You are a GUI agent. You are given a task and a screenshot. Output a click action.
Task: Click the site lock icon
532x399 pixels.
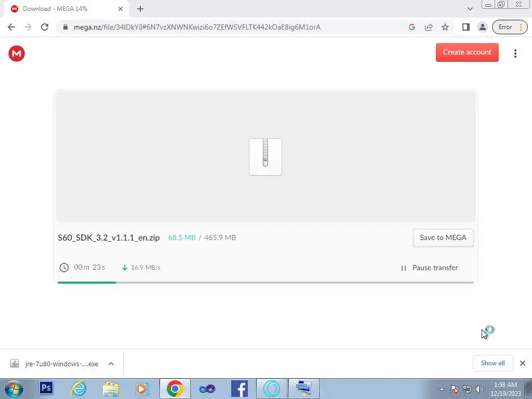point(65,27)
